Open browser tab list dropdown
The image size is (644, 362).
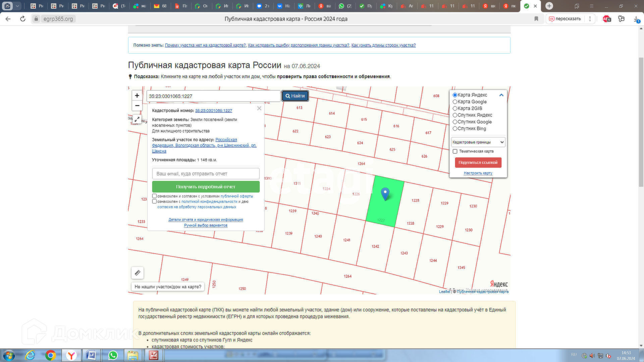pos(17,6)
